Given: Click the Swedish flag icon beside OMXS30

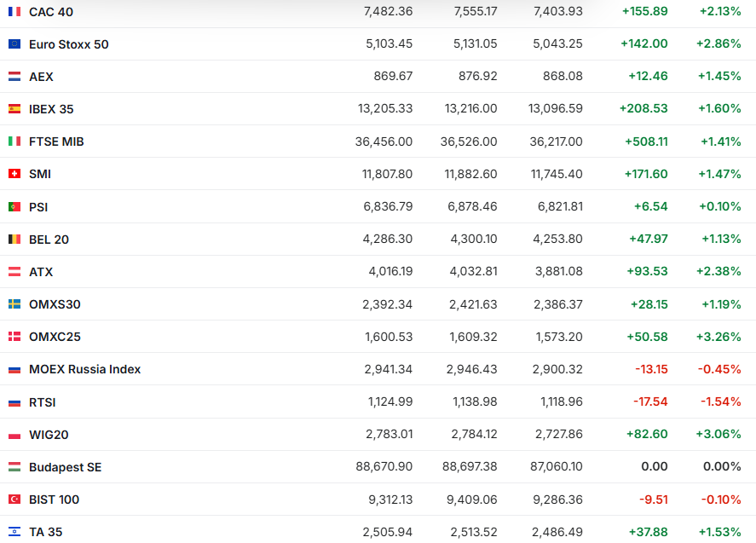Looking at the screenshot, I should 14,304.
